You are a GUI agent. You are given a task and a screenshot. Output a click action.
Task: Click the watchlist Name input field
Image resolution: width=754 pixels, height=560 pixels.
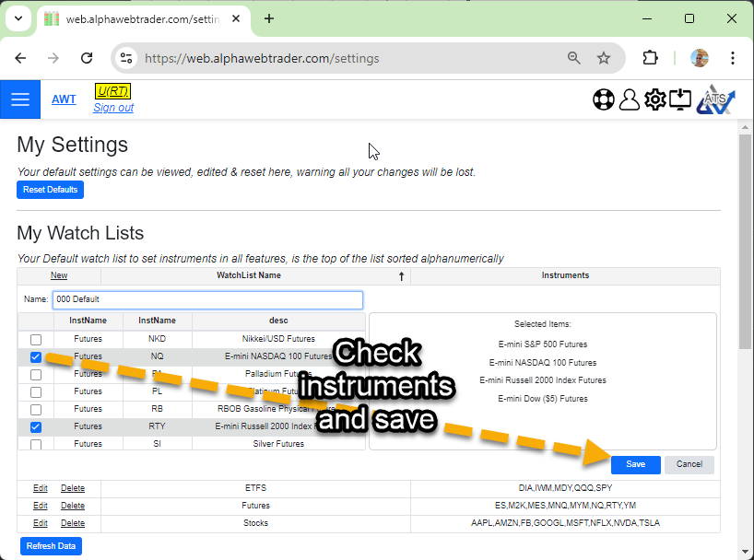tap(207, 299)
